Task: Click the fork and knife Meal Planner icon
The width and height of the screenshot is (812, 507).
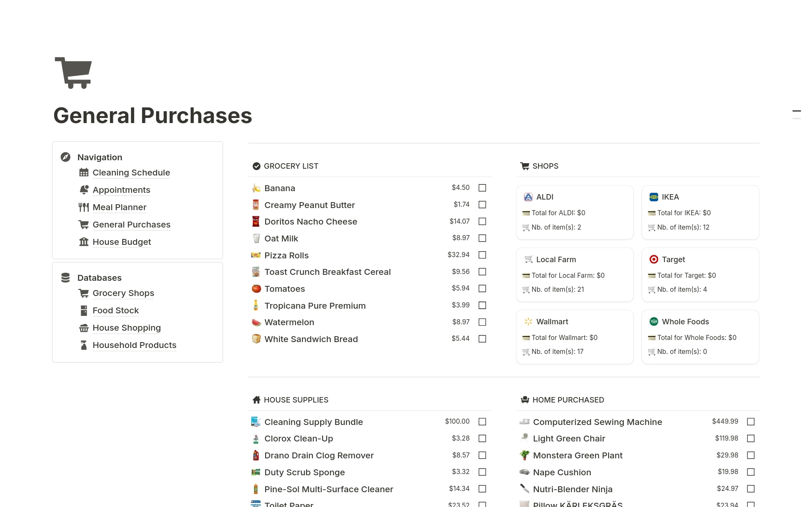Action: click(84, 207)
